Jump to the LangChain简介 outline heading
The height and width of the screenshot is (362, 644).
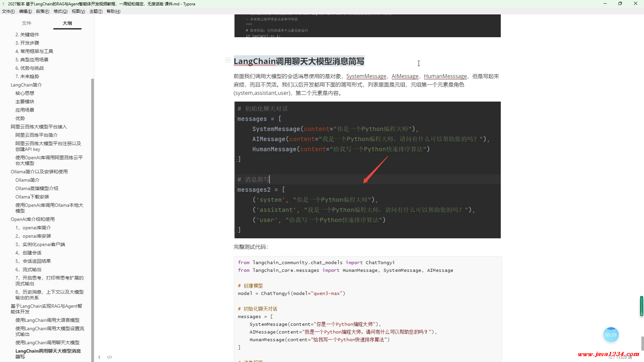[26, 85]
